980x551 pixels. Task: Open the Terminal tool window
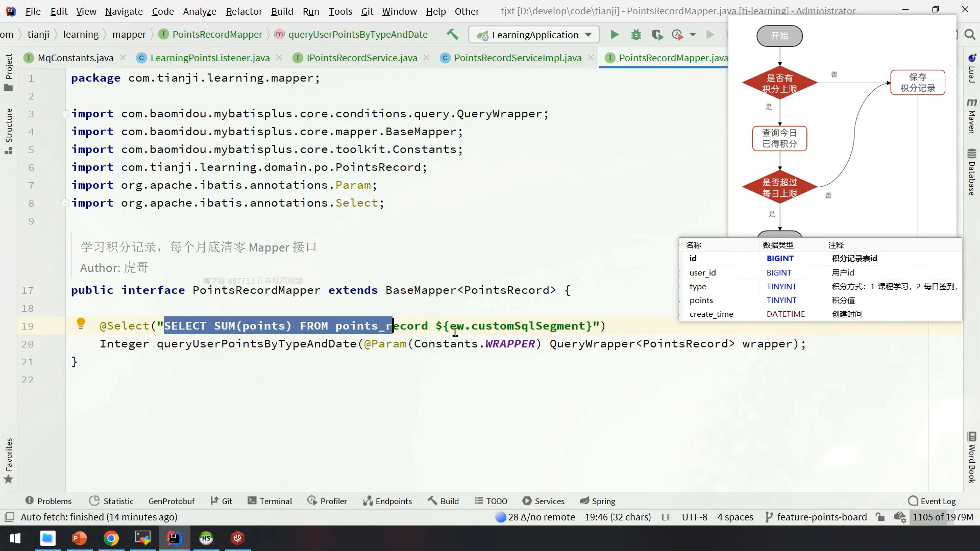[270, 501]
